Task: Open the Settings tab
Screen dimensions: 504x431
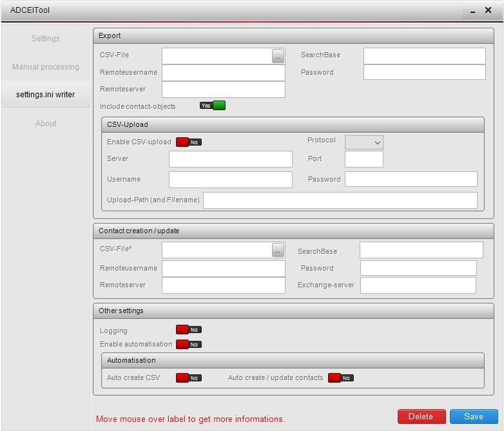Action: pyautogui.click(x=46, y=39)
